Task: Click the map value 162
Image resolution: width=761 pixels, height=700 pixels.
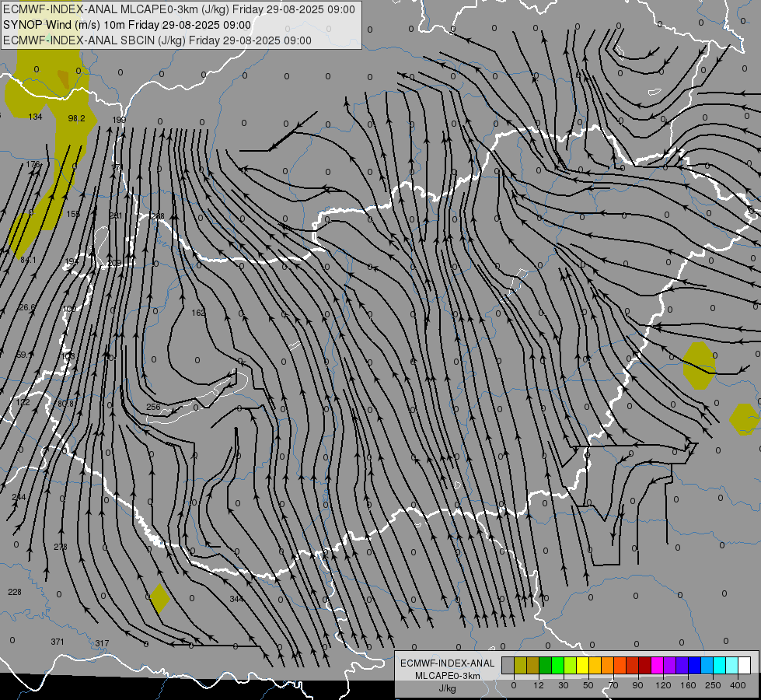Action: coord(198,313)
